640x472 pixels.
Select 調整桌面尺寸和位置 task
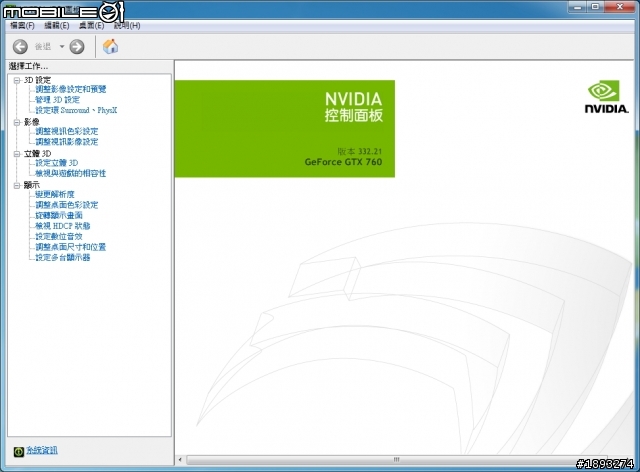click(x=71, y=247)
